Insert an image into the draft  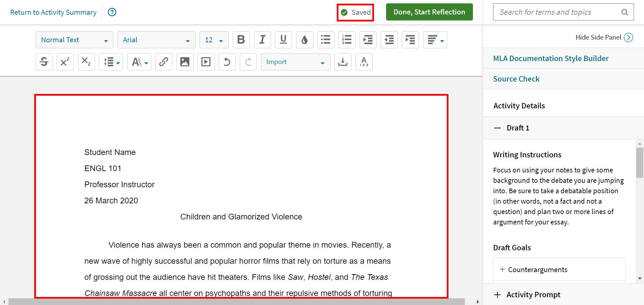tap(185, 62)
